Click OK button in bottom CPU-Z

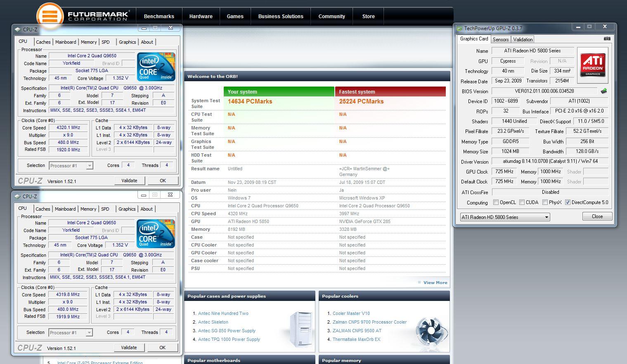[x=163, y=348]
